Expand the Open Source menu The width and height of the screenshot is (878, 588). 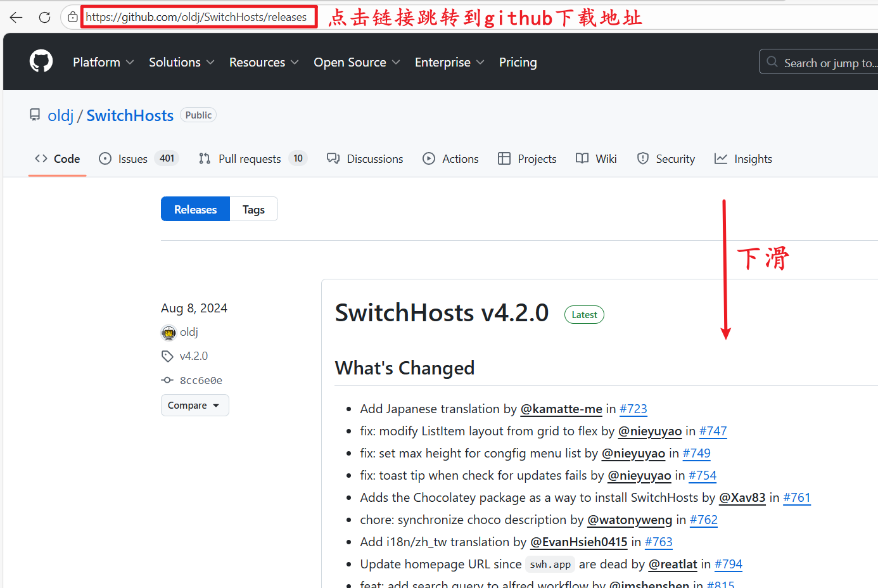tap(357, 62)
